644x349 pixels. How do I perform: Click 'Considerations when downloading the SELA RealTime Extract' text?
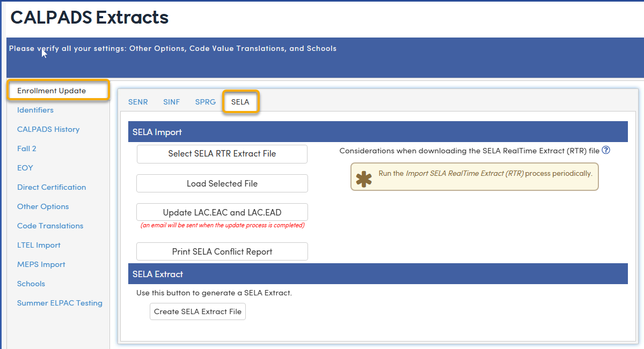point(470,151)
